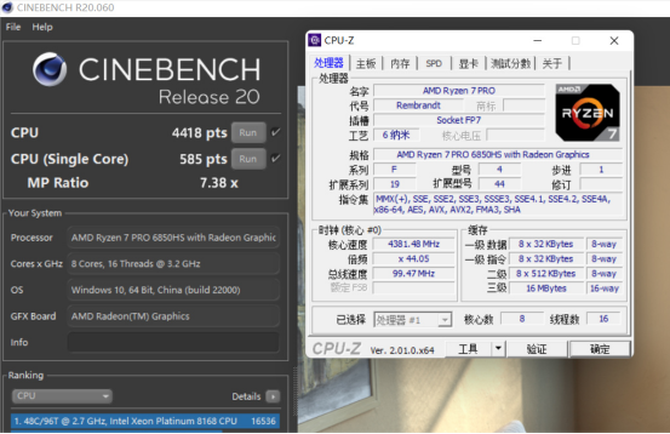
Task: Click the Cinebench title bar icon
Action: (7, 7)
